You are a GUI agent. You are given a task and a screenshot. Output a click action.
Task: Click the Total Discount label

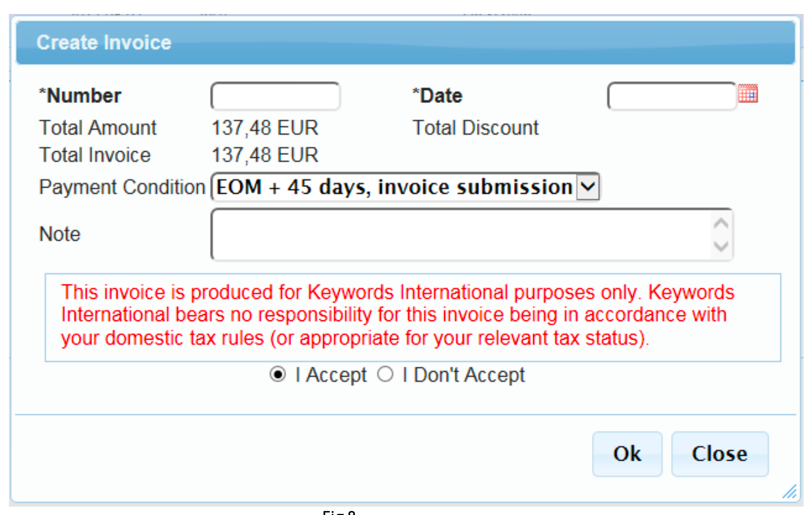pyautogui.click(x=475, y=128)
